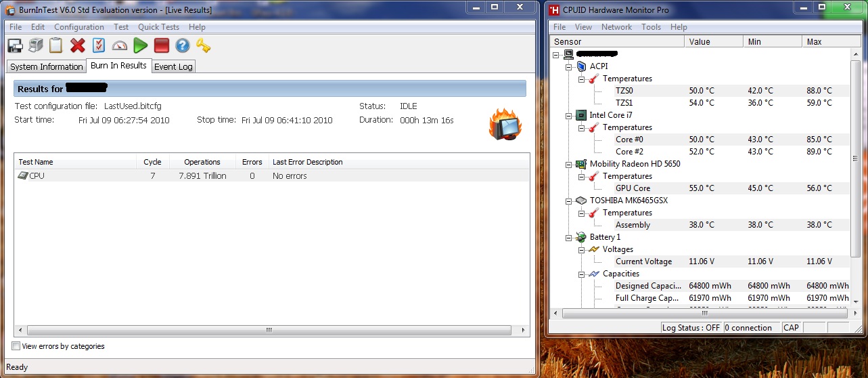Click the Voltages lightning icon under Battery 1
Image resolution: width=868 pixels, height=378 pixels.
[x=594, y=249]
